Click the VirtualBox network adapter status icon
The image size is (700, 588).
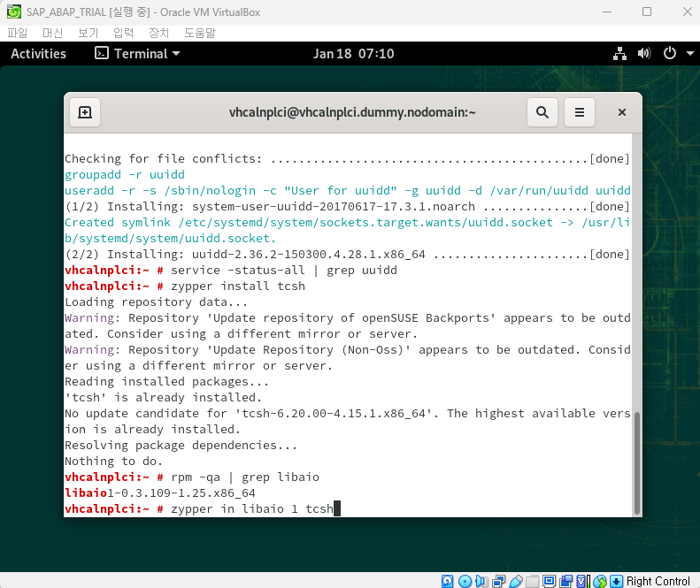point(498,581)
